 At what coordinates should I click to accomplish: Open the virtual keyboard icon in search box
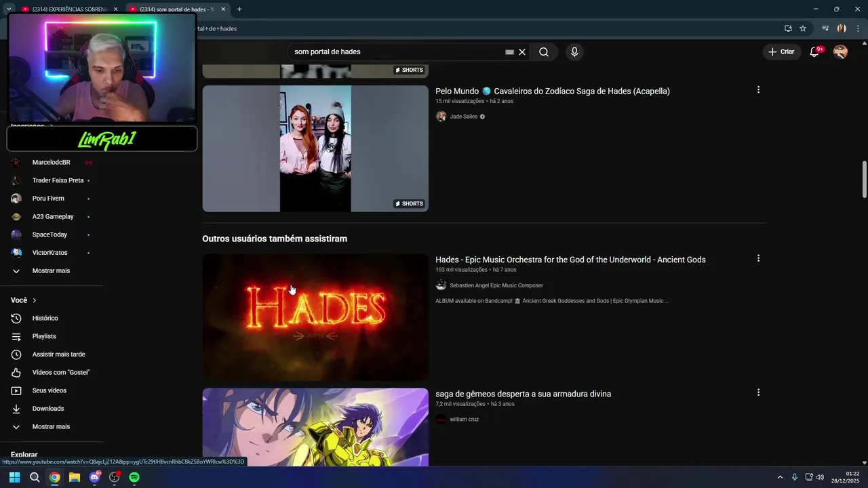tap(510, 52)
